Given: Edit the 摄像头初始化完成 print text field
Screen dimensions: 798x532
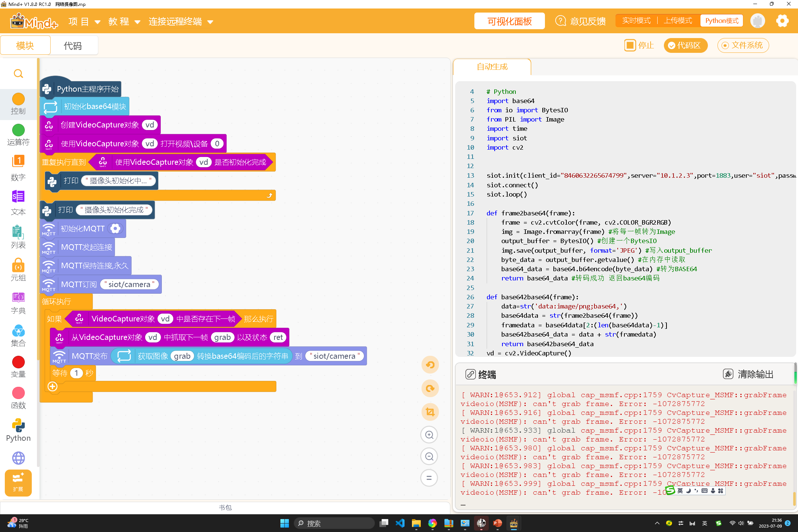Looking at the screenshot, I should (114, 210).
